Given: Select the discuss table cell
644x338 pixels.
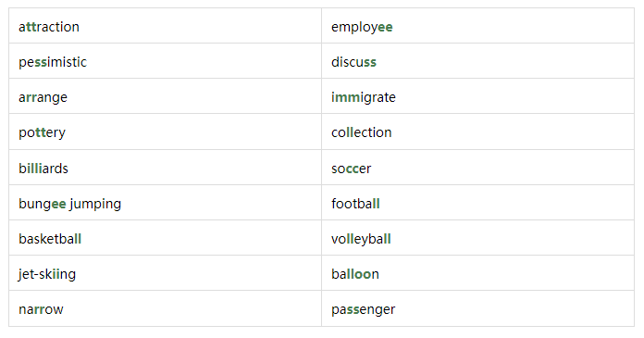Looking at the screenshot, I should pyautogui.click(x=477, y=61).
